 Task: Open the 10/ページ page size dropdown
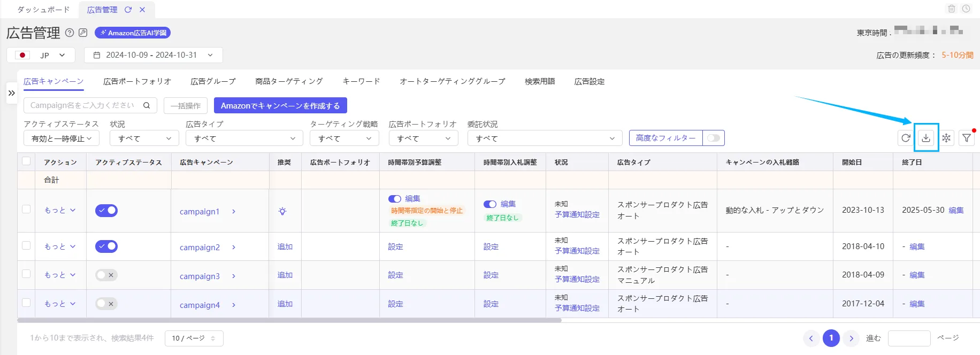tap(194, 338)
